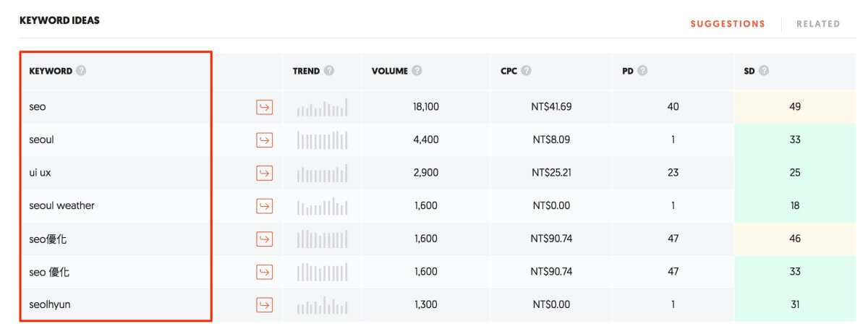Switch to the Suggestions tab
This screenshot has height=329, width=868.
(x=727, y=24)
